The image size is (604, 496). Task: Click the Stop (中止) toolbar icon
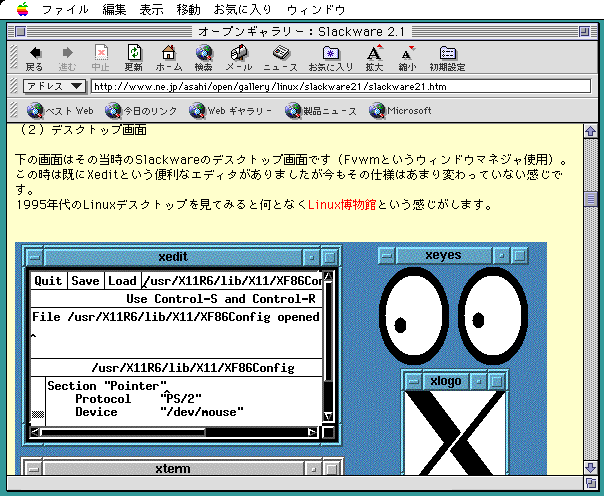(x=101, y=58)
